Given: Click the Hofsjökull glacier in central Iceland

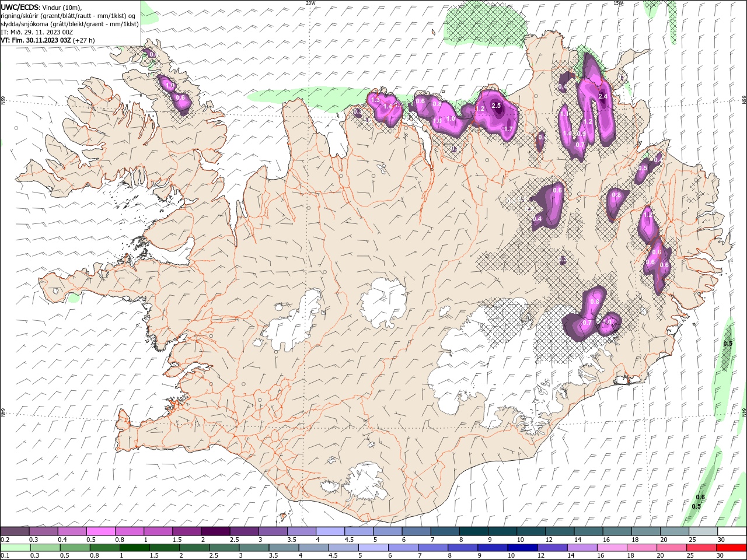Looking at the screenshot, I should (383, 302).
